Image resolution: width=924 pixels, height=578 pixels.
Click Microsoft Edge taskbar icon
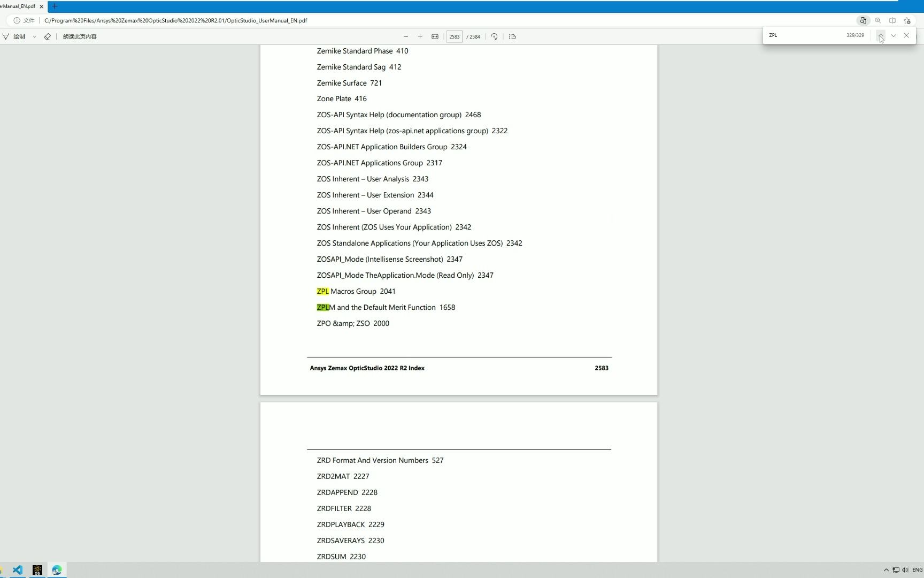(57, 570)
